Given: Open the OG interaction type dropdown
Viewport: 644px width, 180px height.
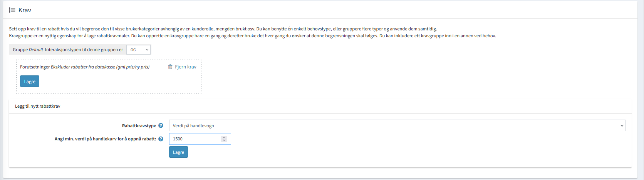Looking at the screenshot, I should pyautogui.click(x=139, y=50).
